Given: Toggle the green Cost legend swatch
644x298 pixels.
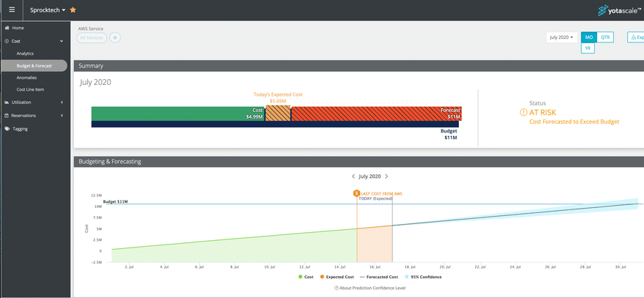Looking at the screenshot, I should pyautogui.click(x=301, y=277).
